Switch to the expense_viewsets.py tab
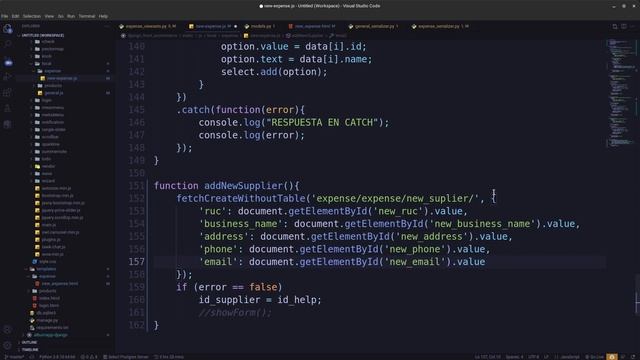Viewport: 640px width, 360px height. (x=149, y=26)
